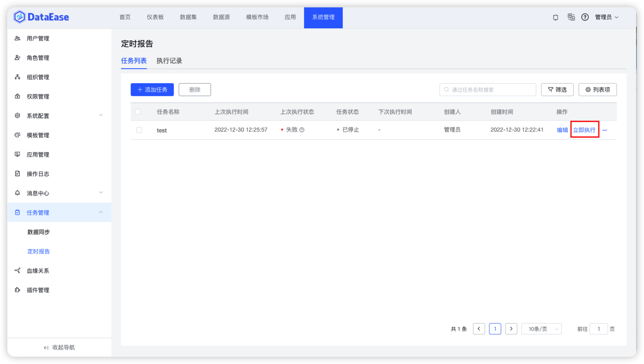Open the 数据源 top navigation item
Image resolution: width=644 pixels, height=364 pixels.
pyautogui.click(x=221, y=17)
